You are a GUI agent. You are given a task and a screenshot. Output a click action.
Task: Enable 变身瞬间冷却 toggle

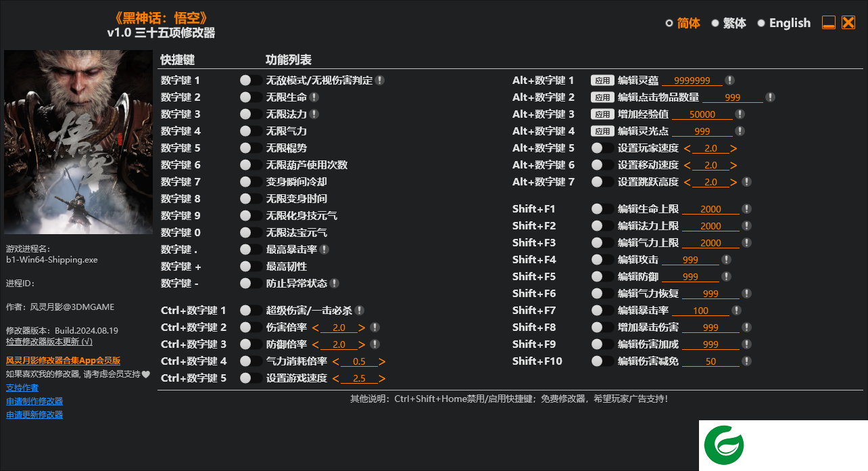pos(251,182)
